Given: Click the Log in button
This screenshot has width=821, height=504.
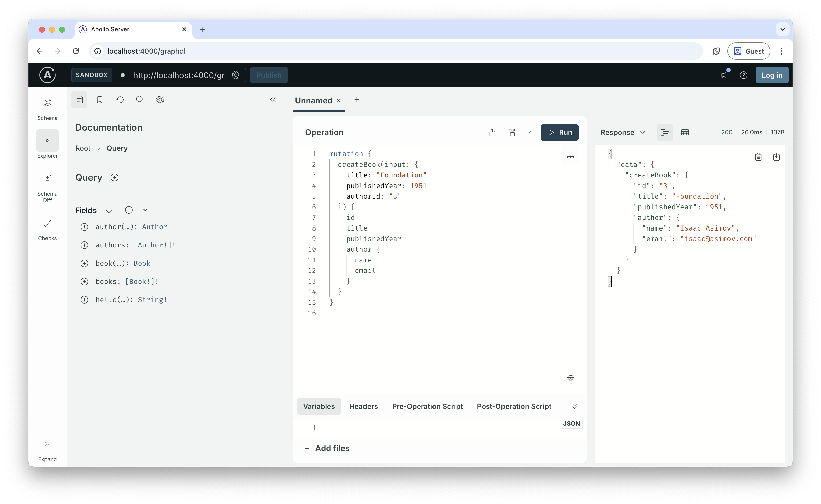Looking at the screenshot, I should pos(772,75).
